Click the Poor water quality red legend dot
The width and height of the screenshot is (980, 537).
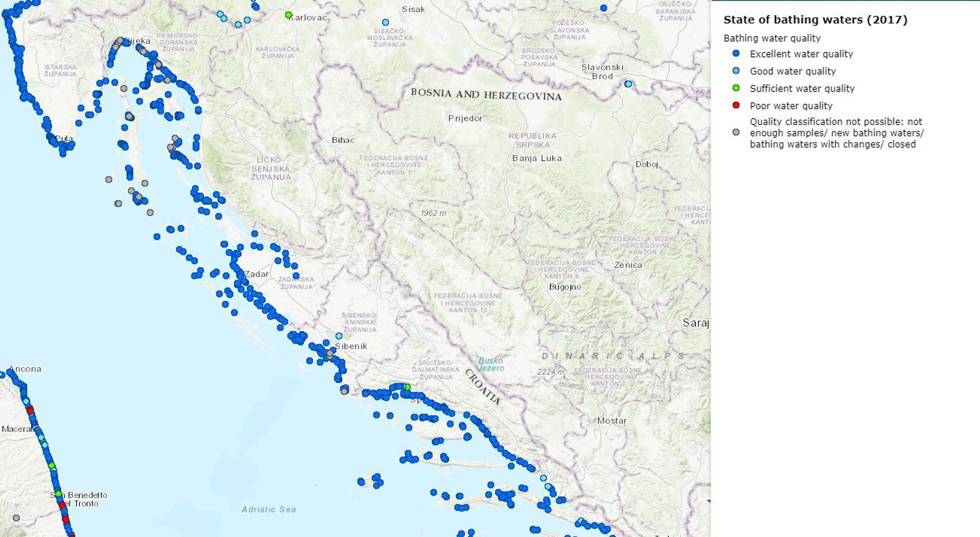(736, 105)
